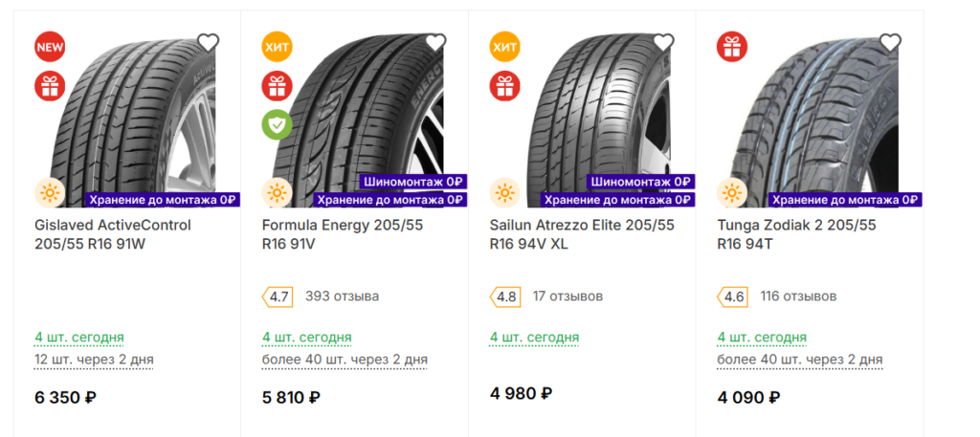Click the NEW badge on Gislaved tire
The image size is (980, 437).
coord(50,47)
